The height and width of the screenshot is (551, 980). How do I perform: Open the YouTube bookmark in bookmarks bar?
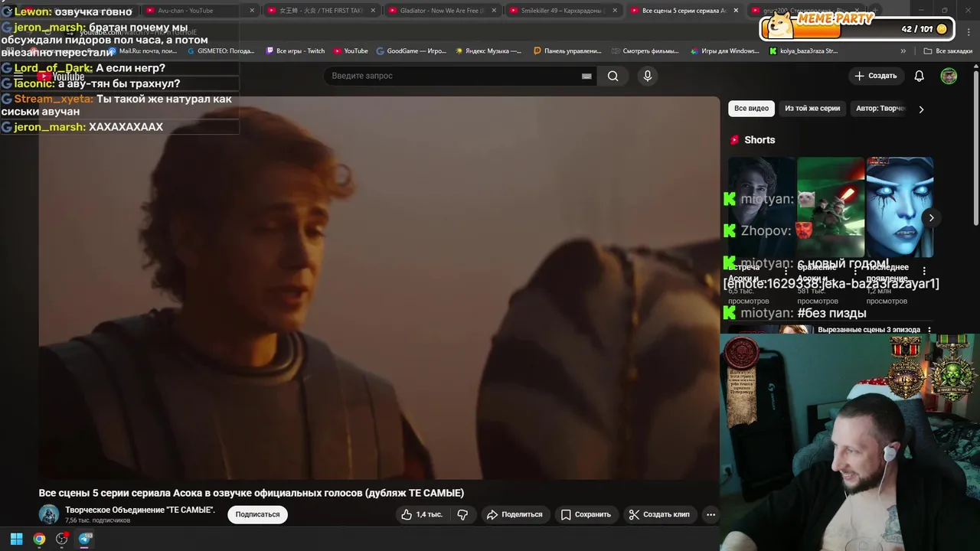point(351,51)
